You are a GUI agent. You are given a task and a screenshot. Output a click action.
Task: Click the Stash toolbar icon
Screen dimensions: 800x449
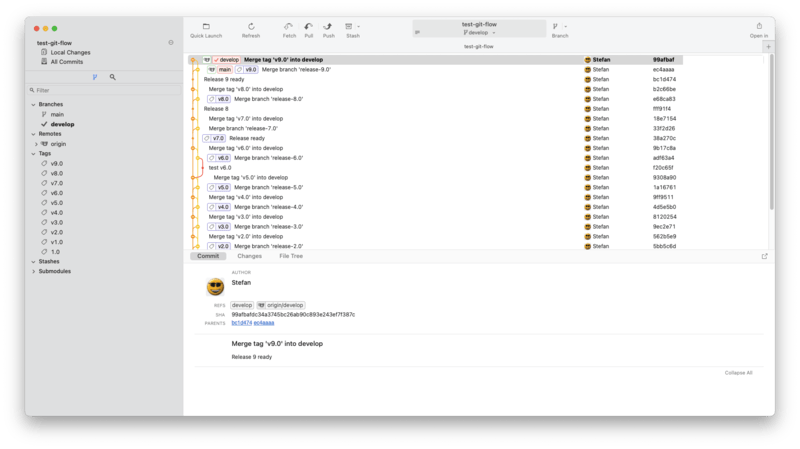tap(351, 26)
